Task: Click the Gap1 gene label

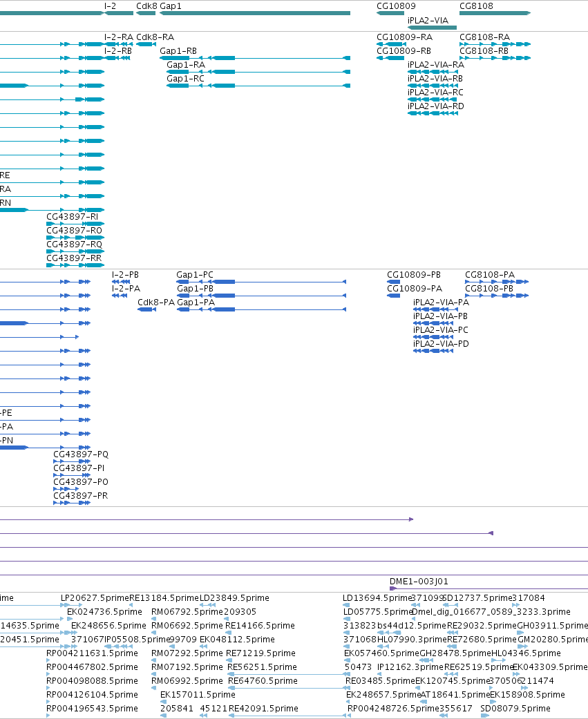Action: [x=171, y=6]
